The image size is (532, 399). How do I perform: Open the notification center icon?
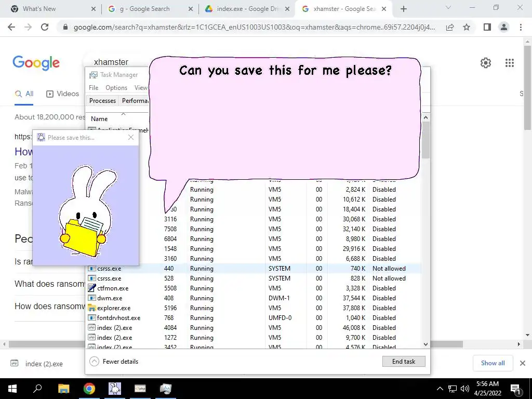[x=516, y=390]
